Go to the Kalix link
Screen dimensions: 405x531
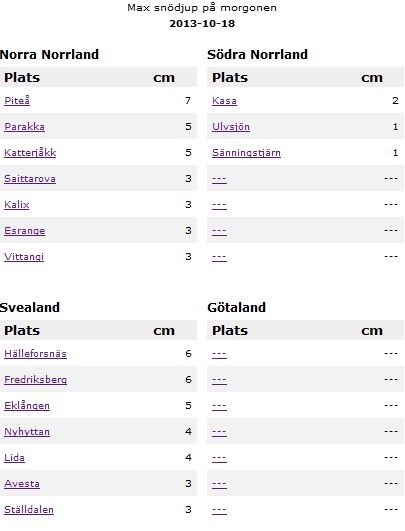[x=17, y=205]
